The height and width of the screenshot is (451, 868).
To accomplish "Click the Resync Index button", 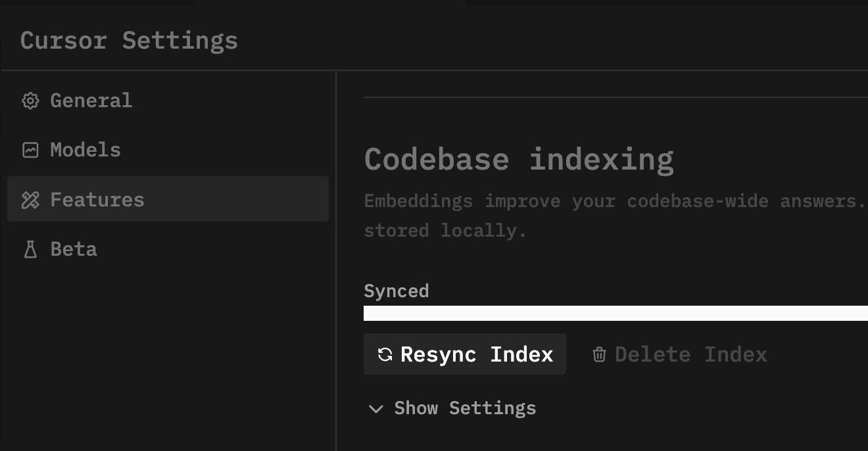I will coord(465,354).
